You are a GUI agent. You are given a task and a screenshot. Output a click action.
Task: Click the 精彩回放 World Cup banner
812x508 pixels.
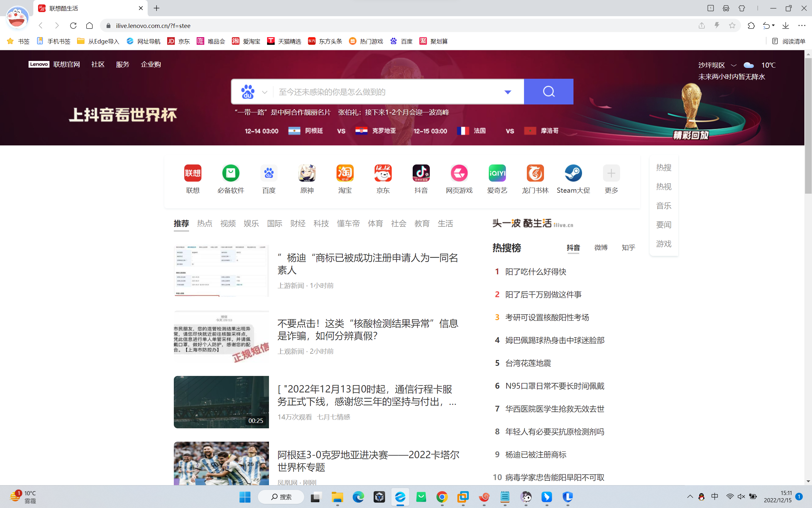[691, 135]
